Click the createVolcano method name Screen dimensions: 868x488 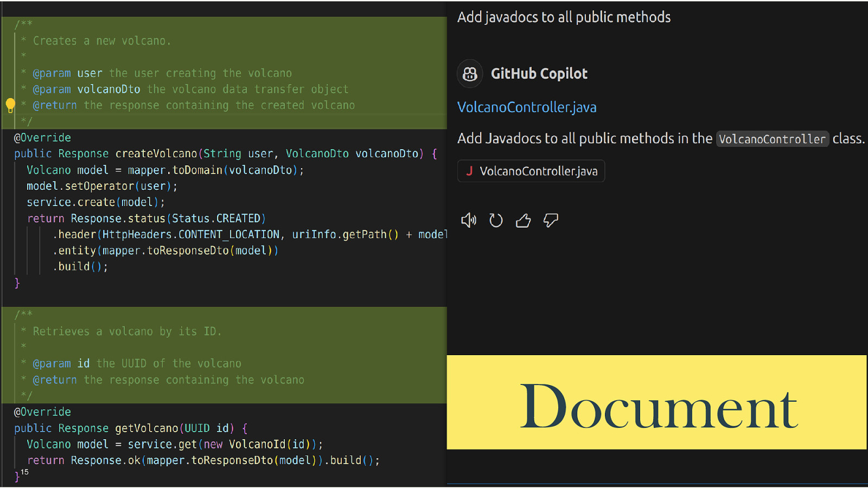(x=156, y=154)
